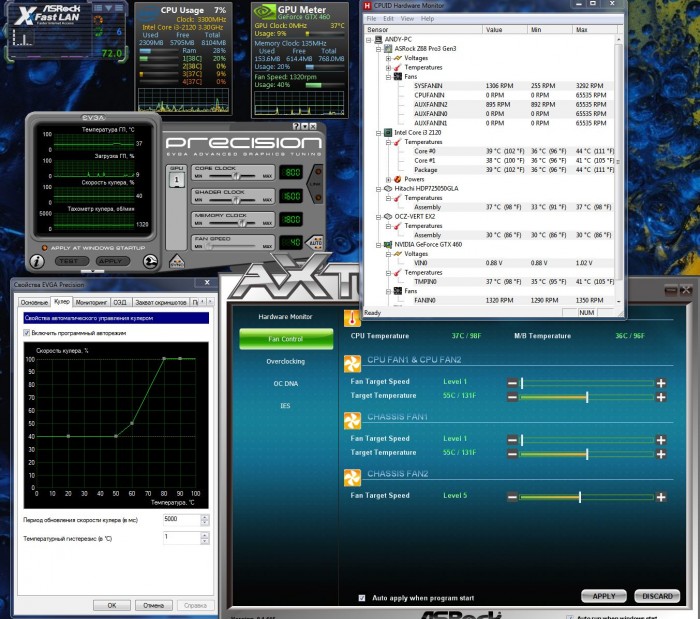
Task: Switch to the 'Мониторинг' tab
Action: (x=91, y=303)
